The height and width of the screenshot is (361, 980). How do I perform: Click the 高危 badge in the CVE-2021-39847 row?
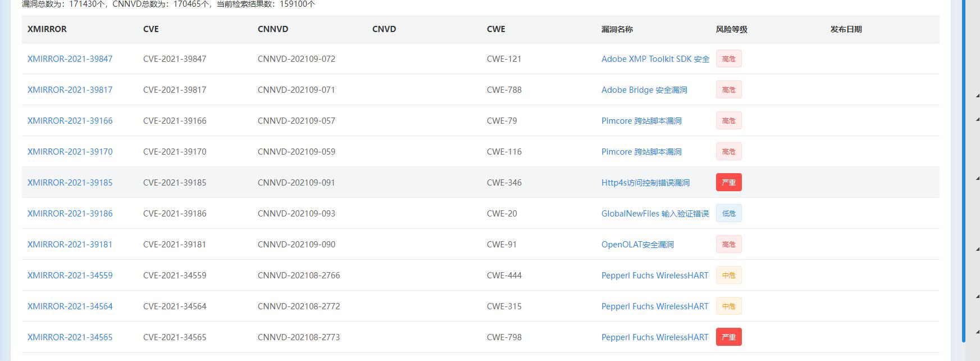pyautogui.click(x=729, y=58)
